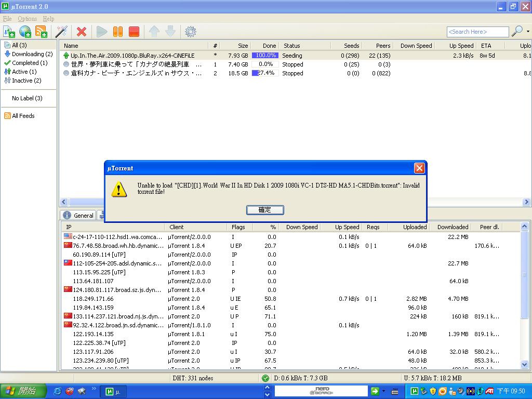Screen dimensions: 532x399
Task: Open Create New Torrent wand icon
Action: tap(61, 32)
